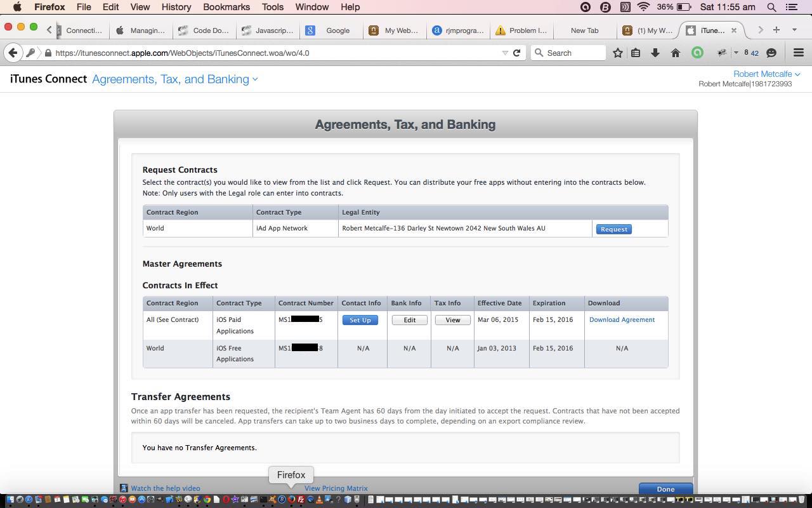Click Request for iAd App Network
812x508 pixels.
[613, 229]
